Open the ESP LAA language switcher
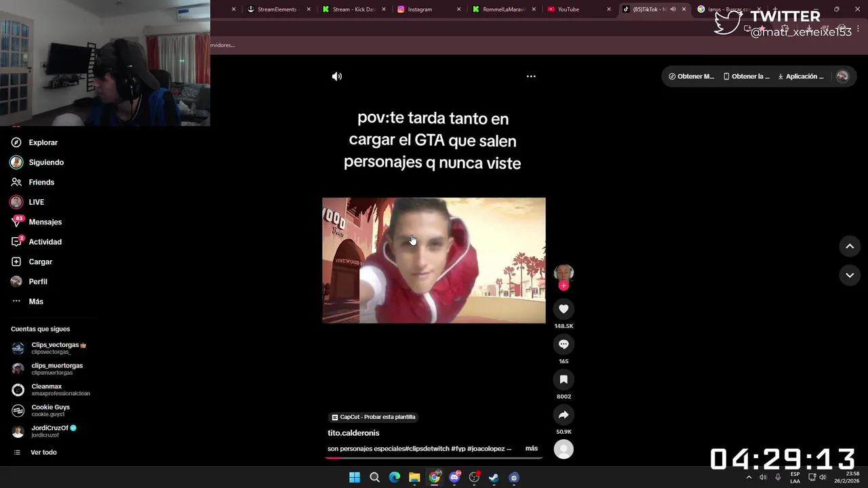Viewport: 868px width, 488px height. pos(795,477)
